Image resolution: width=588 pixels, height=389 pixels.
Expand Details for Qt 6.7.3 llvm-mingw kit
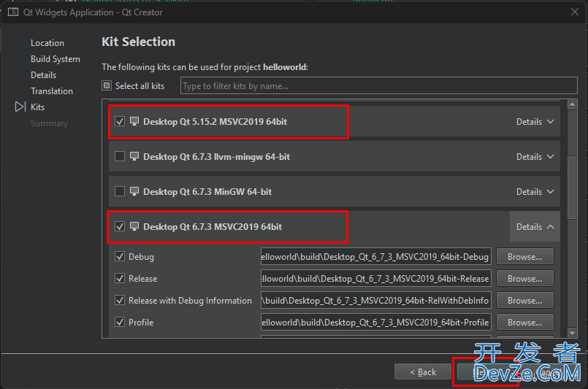[535, 156]
